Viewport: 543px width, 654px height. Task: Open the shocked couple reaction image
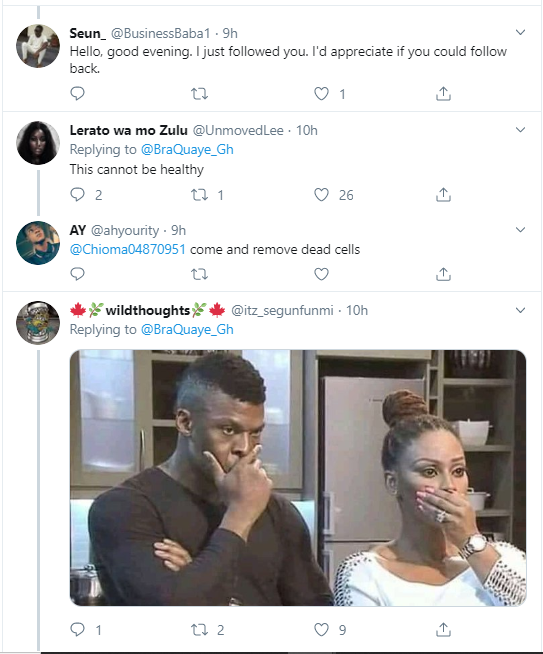coord(298,478)
